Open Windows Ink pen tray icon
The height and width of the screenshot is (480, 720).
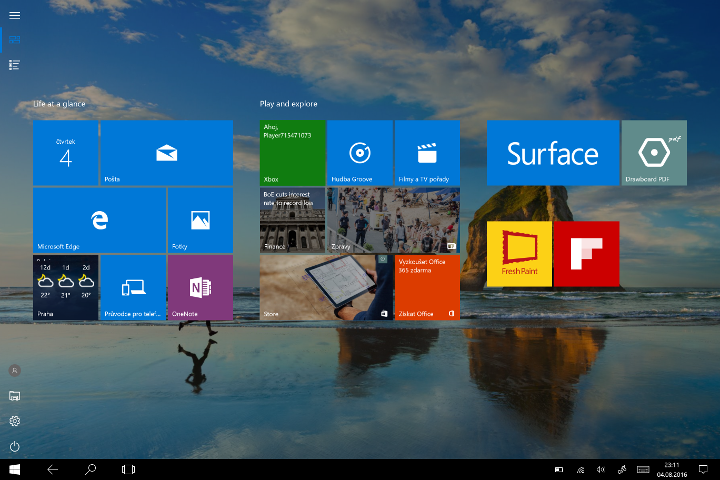click(x=622, y=469)
